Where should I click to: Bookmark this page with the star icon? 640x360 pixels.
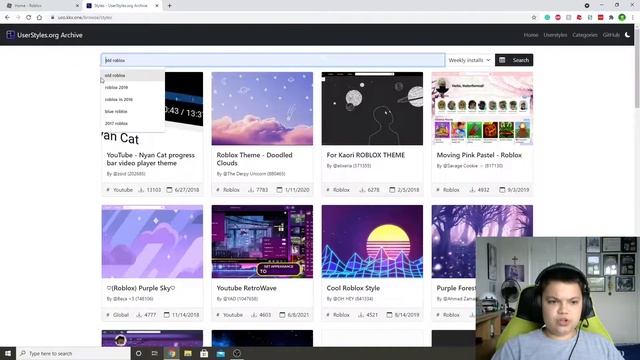pyautogui.click(x=534, y=18)
